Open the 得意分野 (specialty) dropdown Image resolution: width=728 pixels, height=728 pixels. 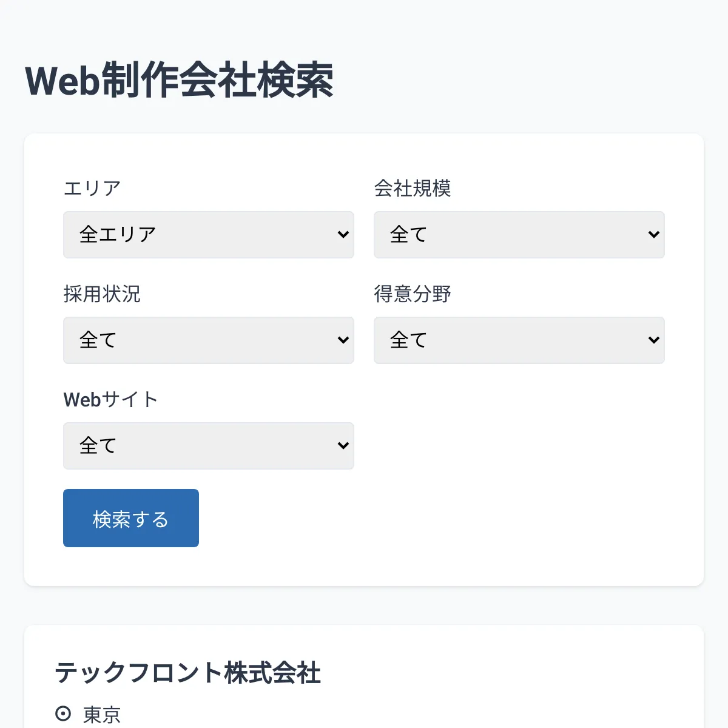pyautogui.click(x=519, y=340)
